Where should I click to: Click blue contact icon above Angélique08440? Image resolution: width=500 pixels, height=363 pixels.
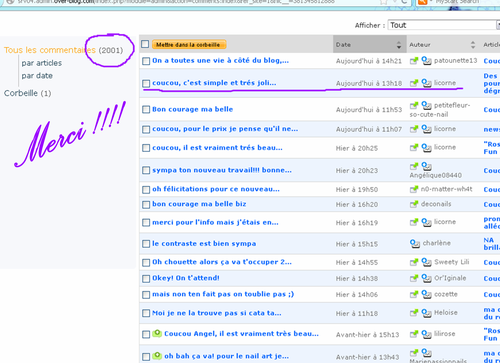pos(426,166)
